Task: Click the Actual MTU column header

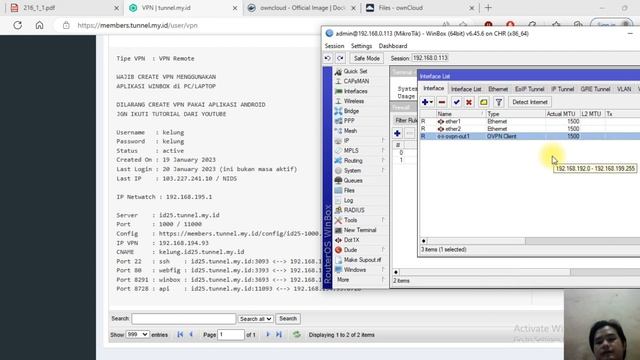Action: tap(562, 114)
